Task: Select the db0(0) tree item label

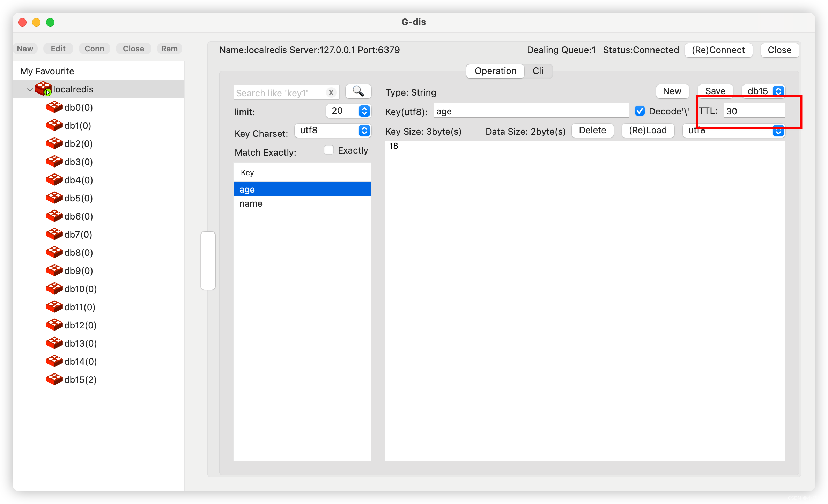Action: 79,108
